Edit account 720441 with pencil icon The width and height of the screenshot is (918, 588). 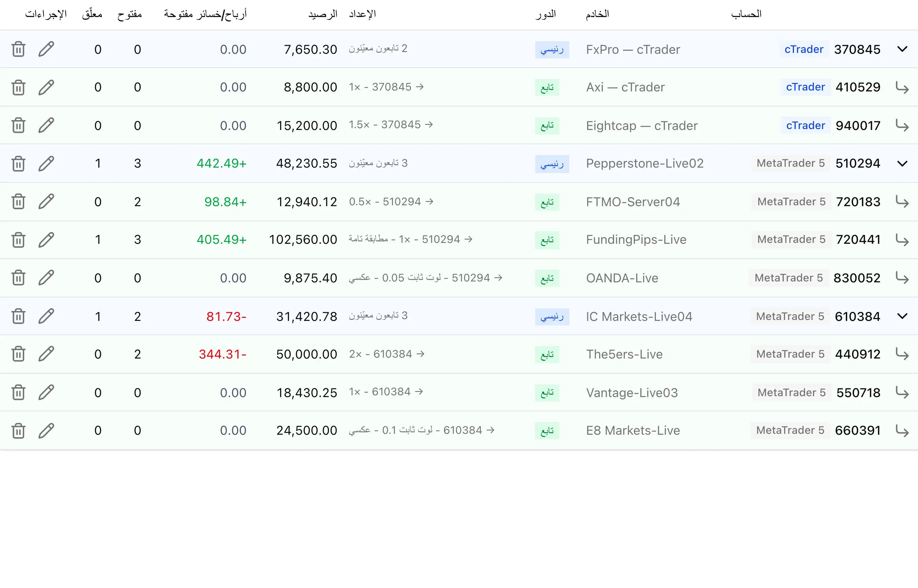coord(46,240)
